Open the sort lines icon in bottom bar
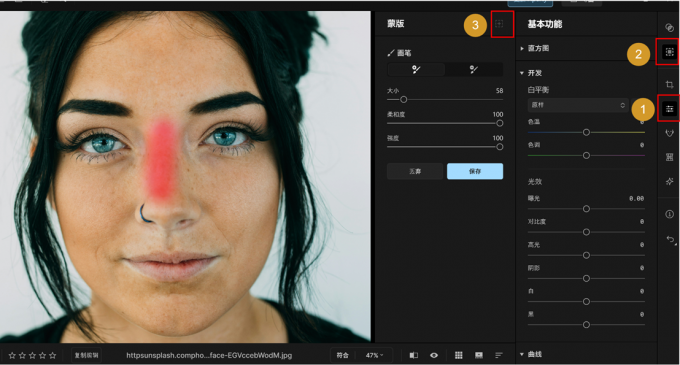Viewport: 680px width, 365px height. tap(499, 355)
